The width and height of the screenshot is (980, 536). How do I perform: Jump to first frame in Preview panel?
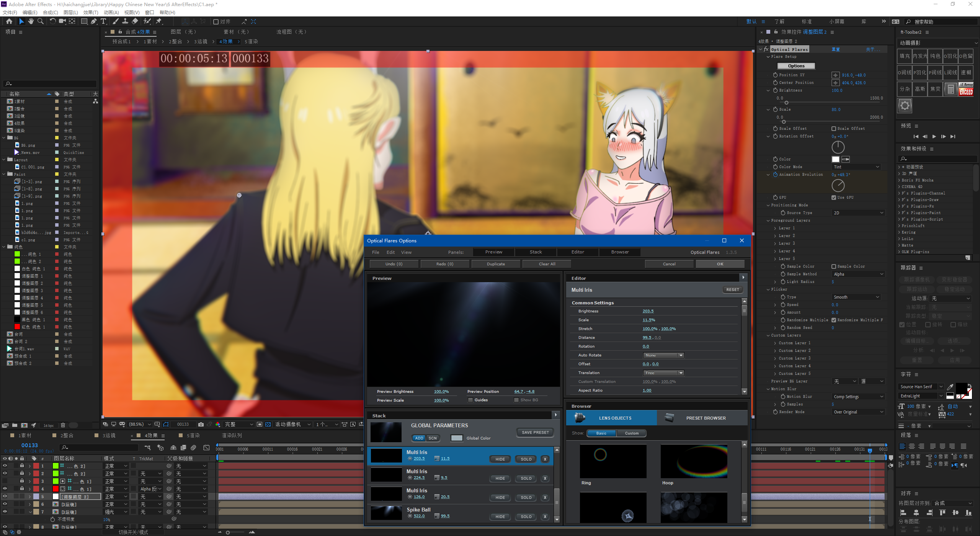point(916,137)
